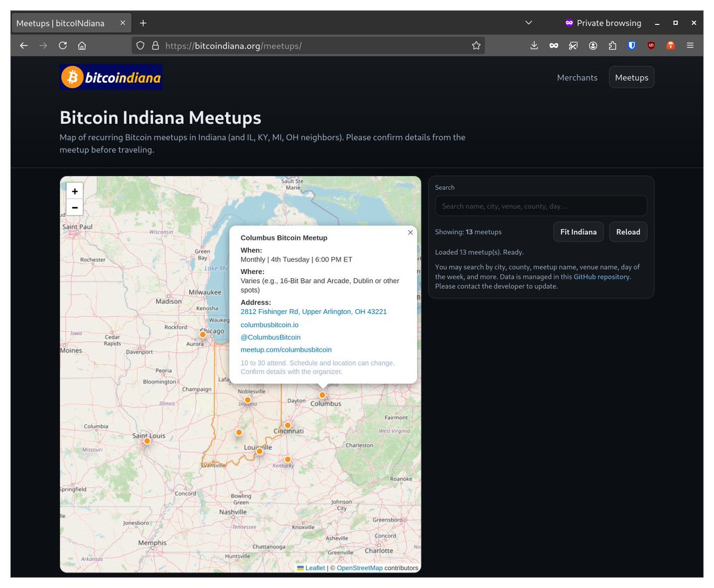Select the Indianapolis map marker
This screenshot has width=714, height=588.
248,400
